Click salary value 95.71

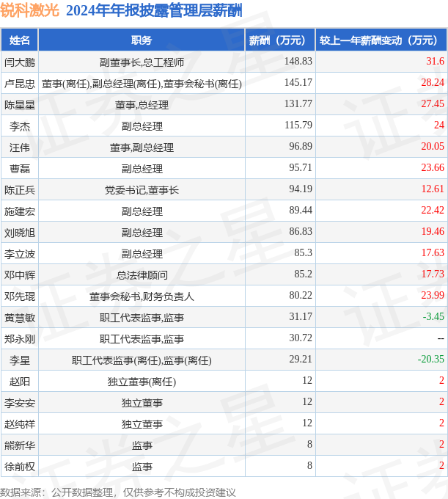(301, 168)
